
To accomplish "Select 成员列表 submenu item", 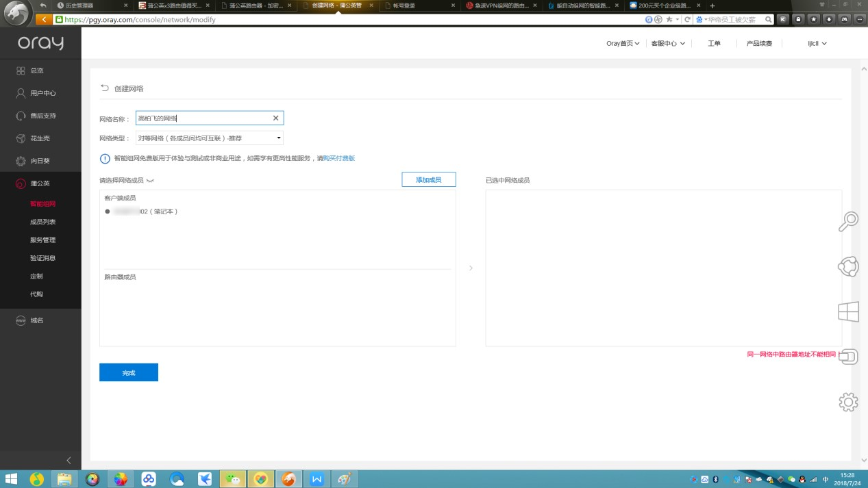I will pyautogui.click(x=42, y=222).
